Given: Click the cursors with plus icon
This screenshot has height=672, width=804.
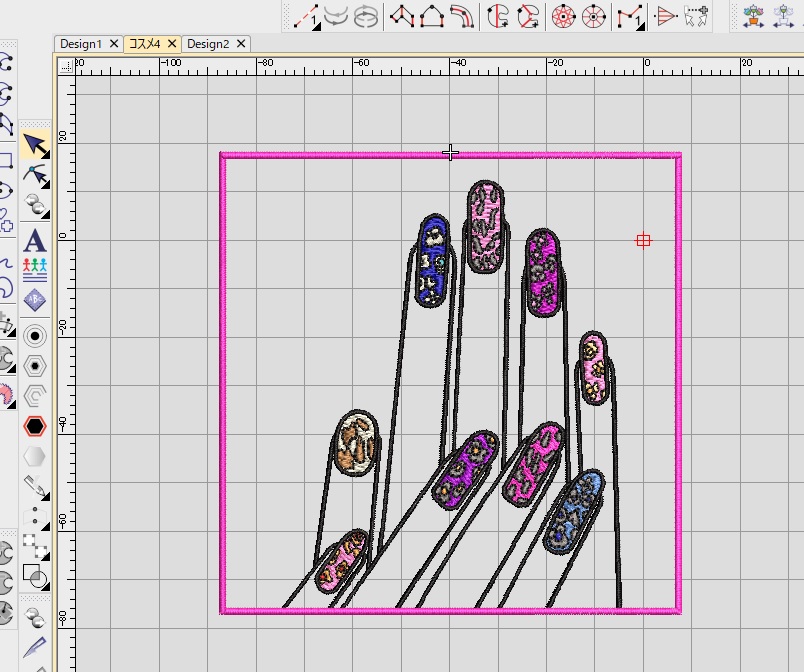Looking at the screenshot, I should (696, 16).
